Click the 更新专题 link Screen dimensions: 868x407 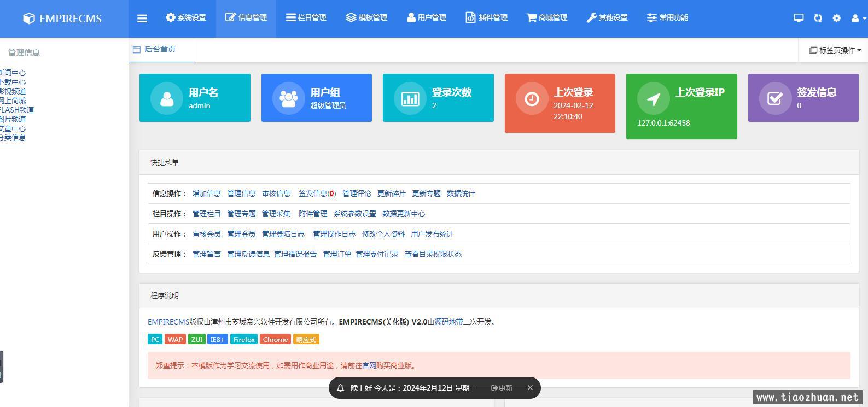[426, 193]
